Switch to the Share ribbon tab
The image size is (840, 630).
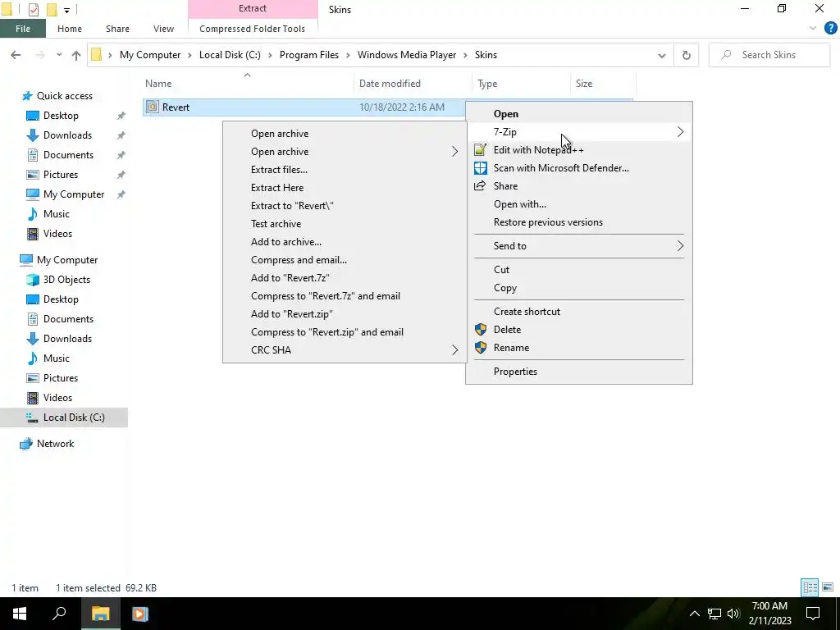pyautogui.click(x=117, y=29)
